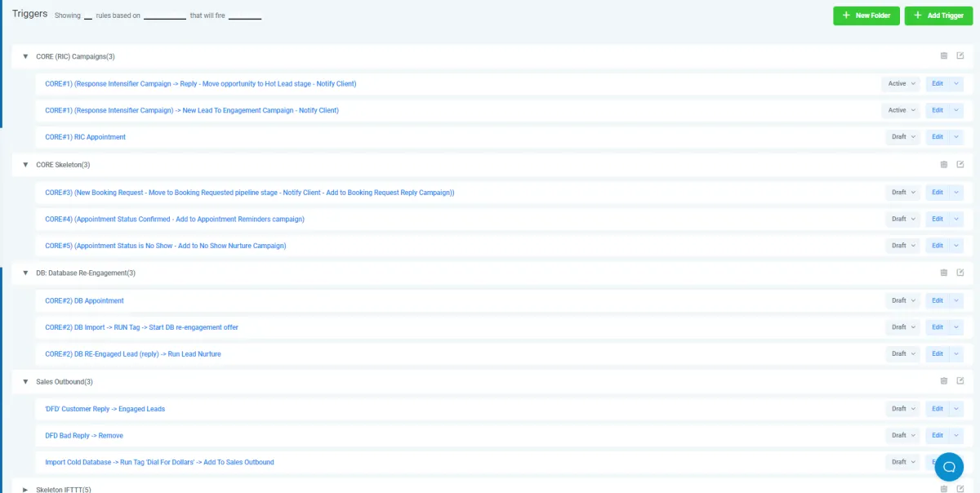The image size is (980, 493).
Task: Open CORE#1) New Lead To Engagement Campaign trigger
Action: point(192,110)
